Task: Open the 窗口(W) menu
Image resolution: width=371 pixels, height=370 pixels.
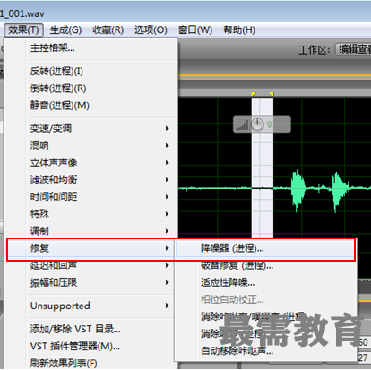Action: point(195,30)
